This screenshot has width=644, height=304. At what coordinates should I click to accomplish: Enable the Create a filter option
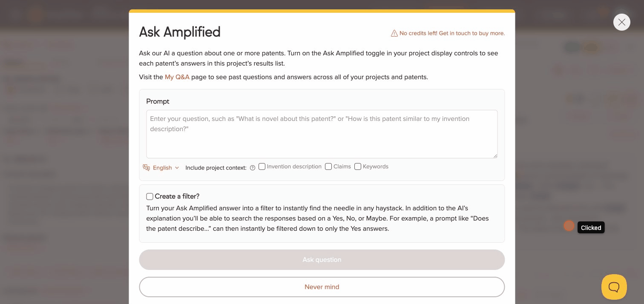click(x=149, y=196)
